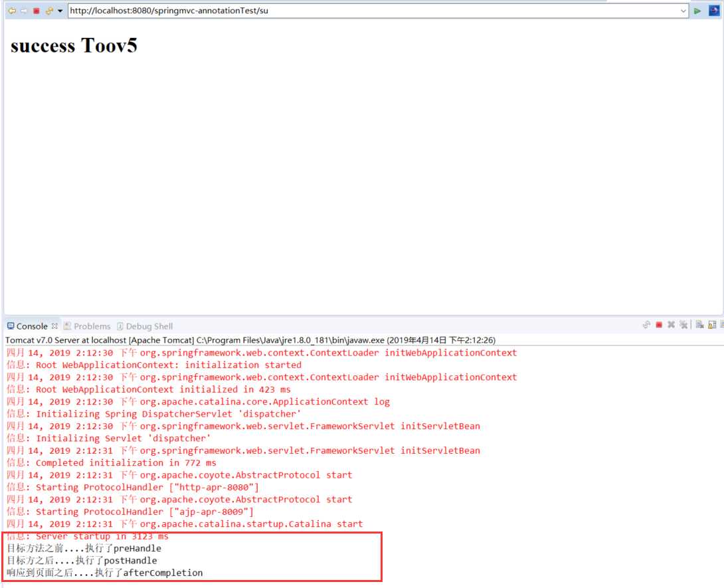Expand the URL history dropdown
This screenshot has height=588, width=724.
coord(683,11)
